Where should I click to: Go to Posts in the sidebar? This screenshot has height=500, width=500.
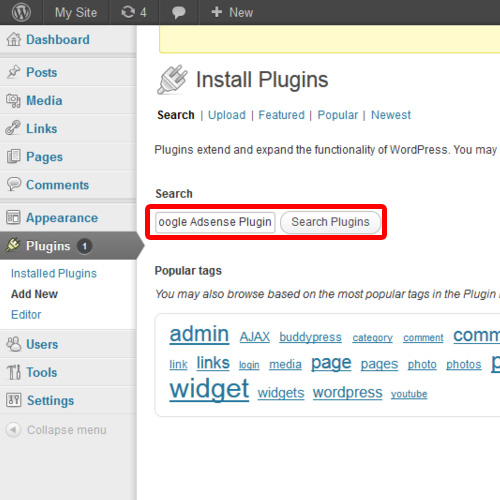tap(42, 72)
